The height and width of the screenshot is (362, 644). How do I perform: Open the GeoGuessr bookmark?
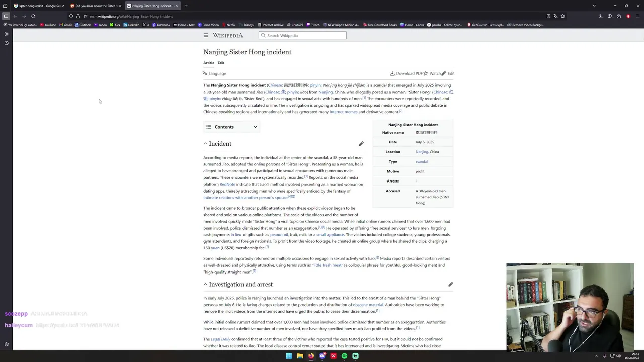pos(486,25)
